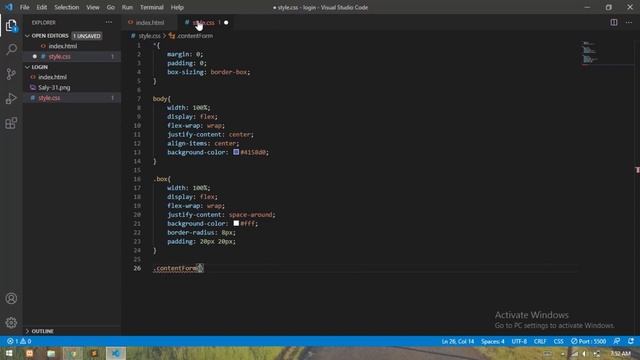The height and width of the screenshot is (360, 640).
Task: Click the VS Code logo in title bar
Action: tap(9, 7)
